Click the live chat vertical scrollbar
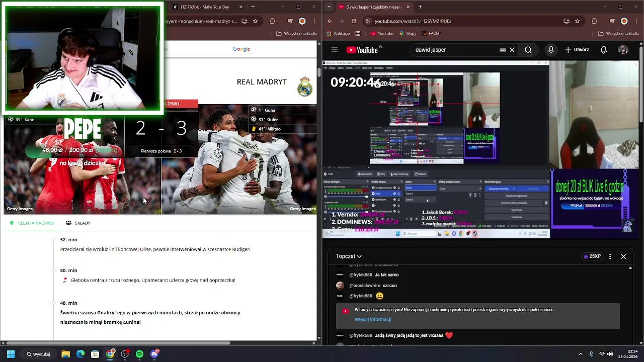This screenshot has width=644, height=362. pyautogui.click(x=630, y=306)
